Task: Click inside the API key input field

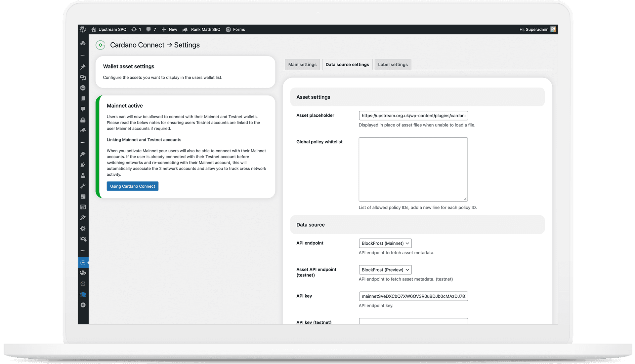Action: (x=413, y=296)
